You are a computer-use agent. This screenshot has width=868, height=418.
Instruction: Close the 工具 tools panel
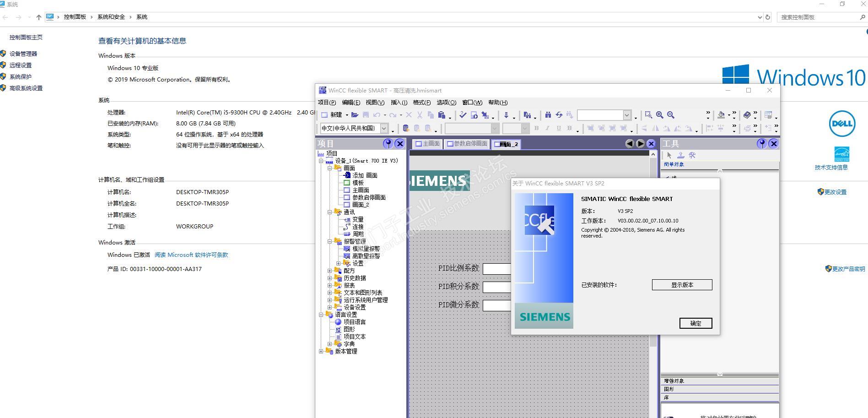774,144
